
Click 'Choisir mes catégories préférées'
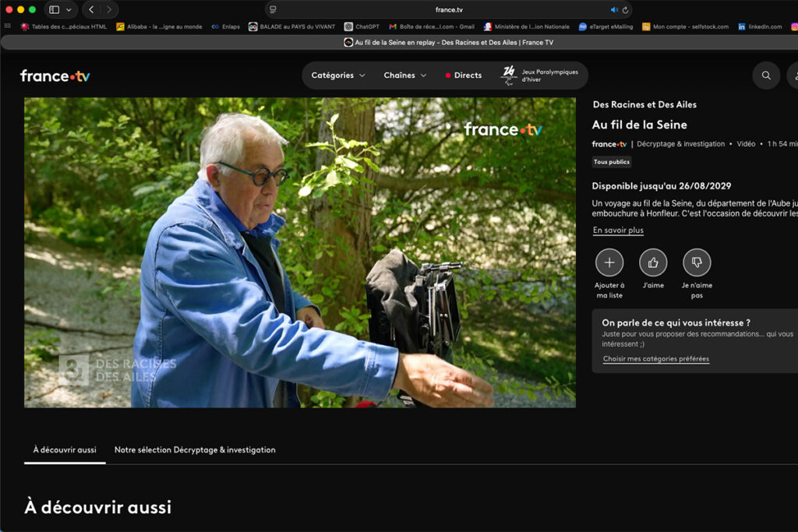click(x=655, y=358)
